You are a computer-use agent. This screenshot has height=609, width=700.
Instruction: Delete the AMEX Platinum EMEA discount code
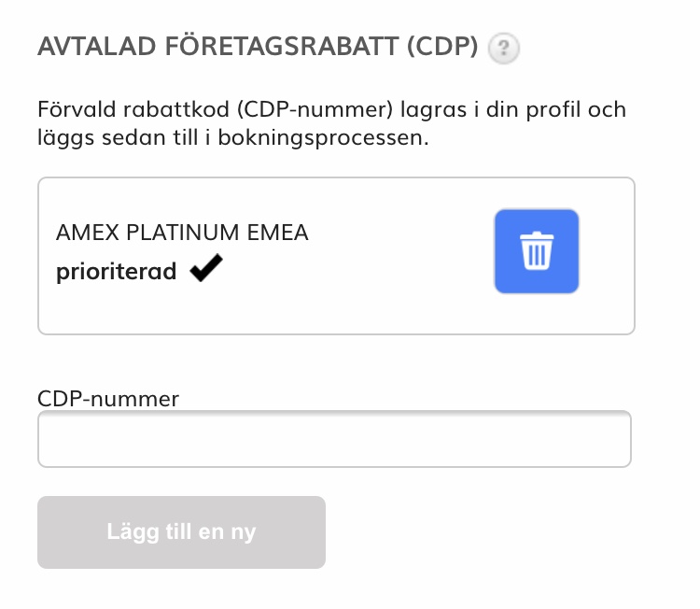click(537, 251)
